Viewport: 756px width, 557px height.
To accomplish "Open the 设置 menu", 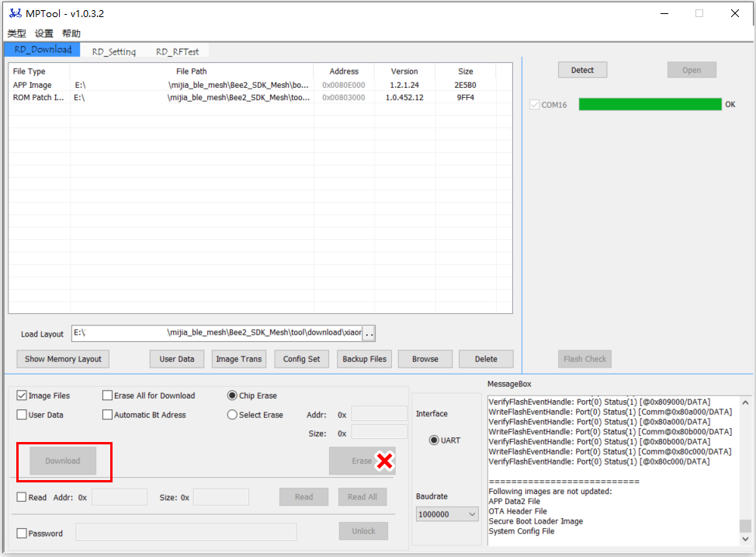I will [x=44, y=33].
